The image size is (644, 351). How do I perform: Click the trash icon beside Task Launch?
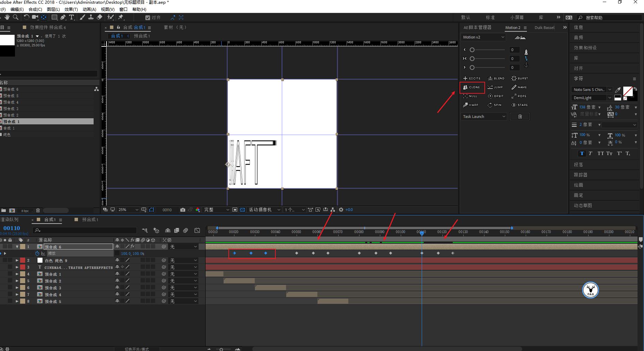click(x=519, y=117)
